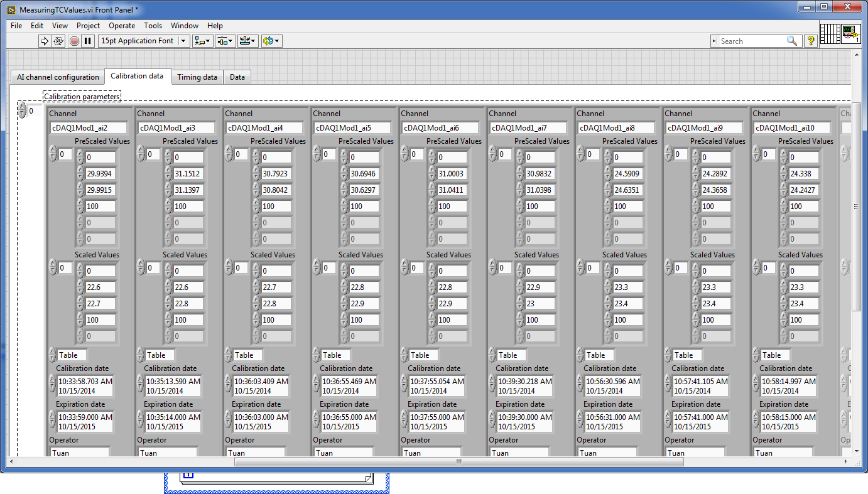Click the search magnifier icon
868x494 pixels.
(792, 41)
